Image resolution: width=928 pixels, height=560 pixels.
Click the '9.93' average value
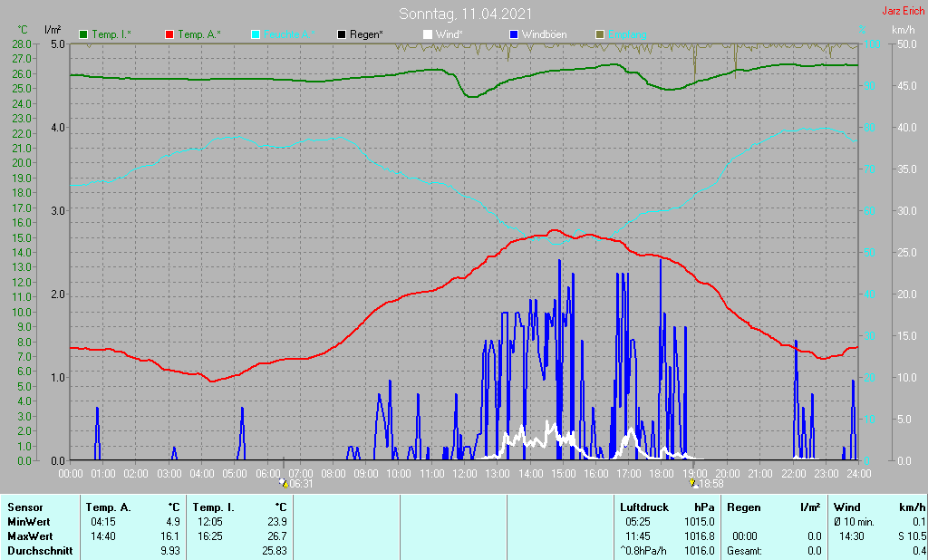[x=170, y=551]
